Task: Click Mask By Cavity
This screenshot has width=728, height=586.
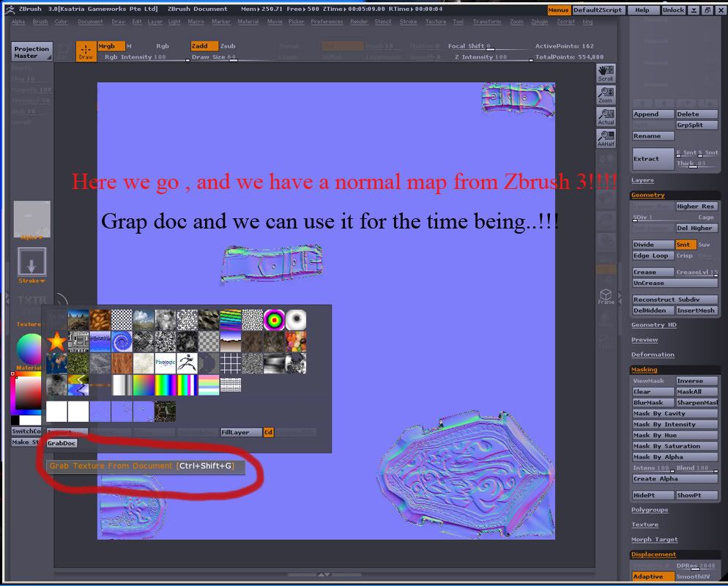Action: click(675, 413)
